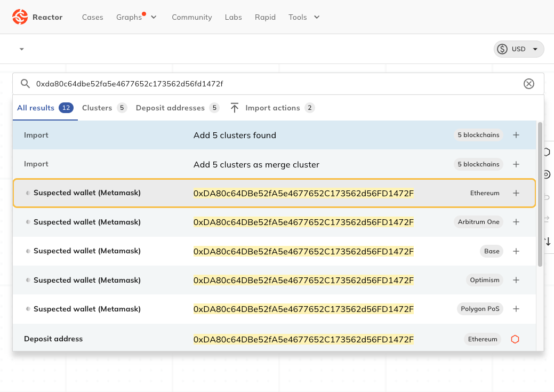Click Suspected wallet (Metamask) label in Ethereum row
The height and width of the screenshot is (392, 554).
click(x=87, y=193)
